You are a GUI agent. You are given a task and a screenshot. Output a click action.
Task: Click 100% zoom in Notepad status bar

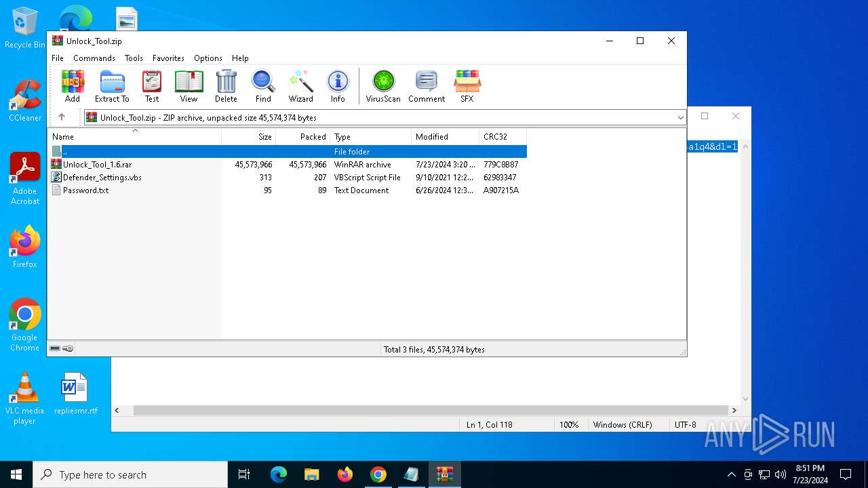click(569, 425)
